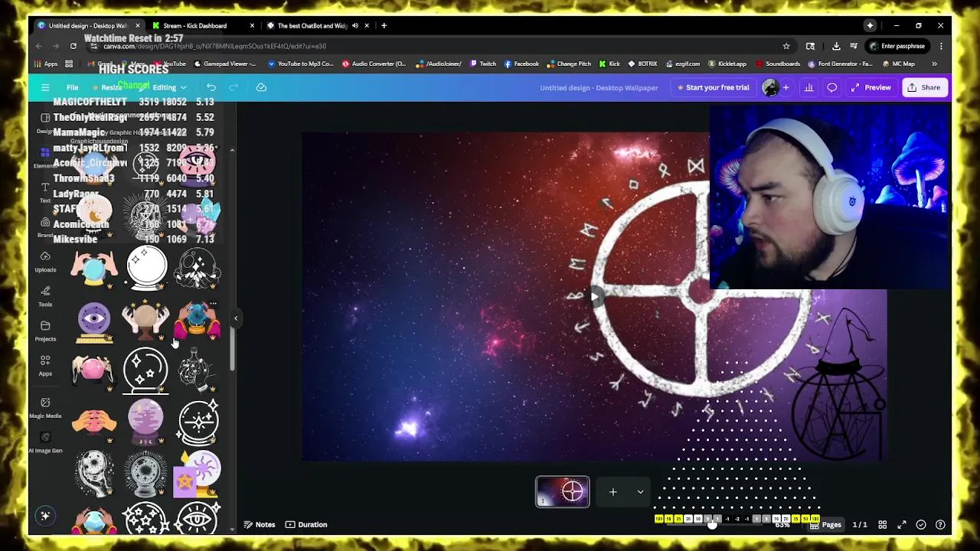Open the AI Image Gen sidebar app
This screenshot has height=551, width=980.
[45, 442]
